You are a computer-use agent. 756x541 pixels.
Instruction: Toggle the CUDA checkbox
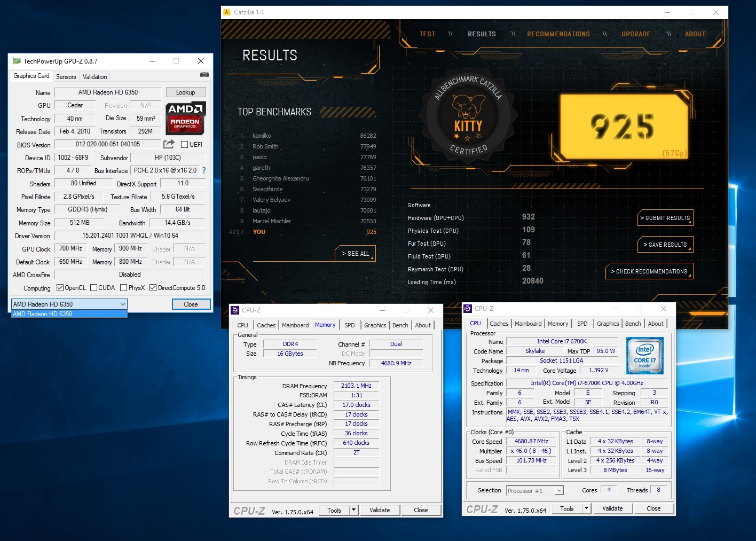click(93, 288)
